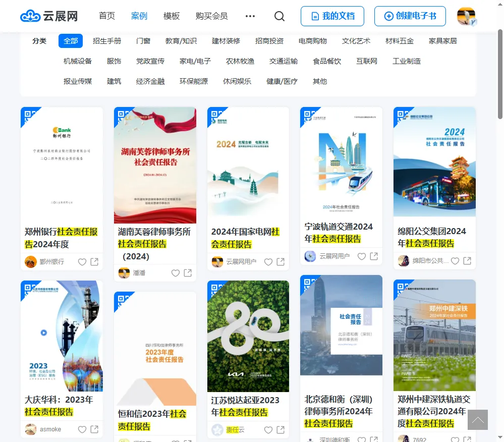Open title 恒和信2023年社会责任报告
The height and width of the screenshot is (442, 504).
(x=152, y=420)
